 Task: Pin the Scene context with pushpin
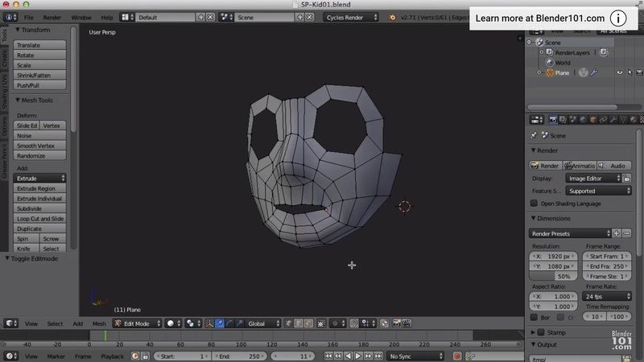point(534,135)
